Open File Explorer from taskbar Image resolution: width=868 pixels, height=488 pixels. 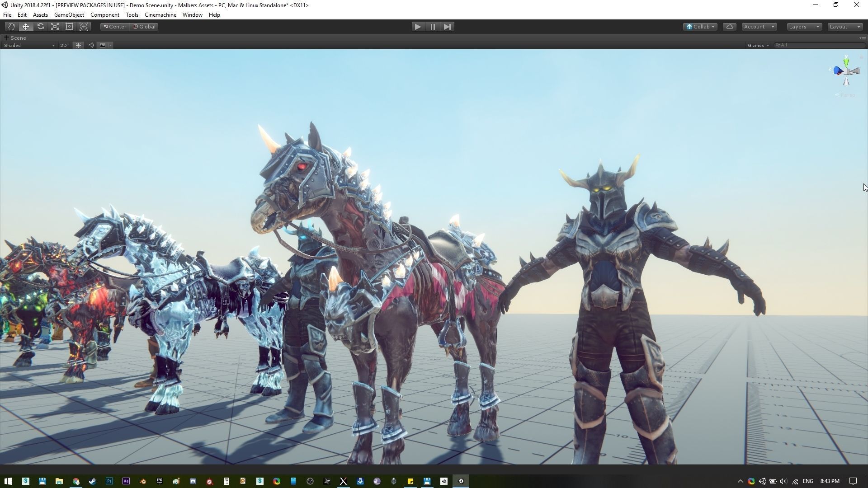point(59,481)
